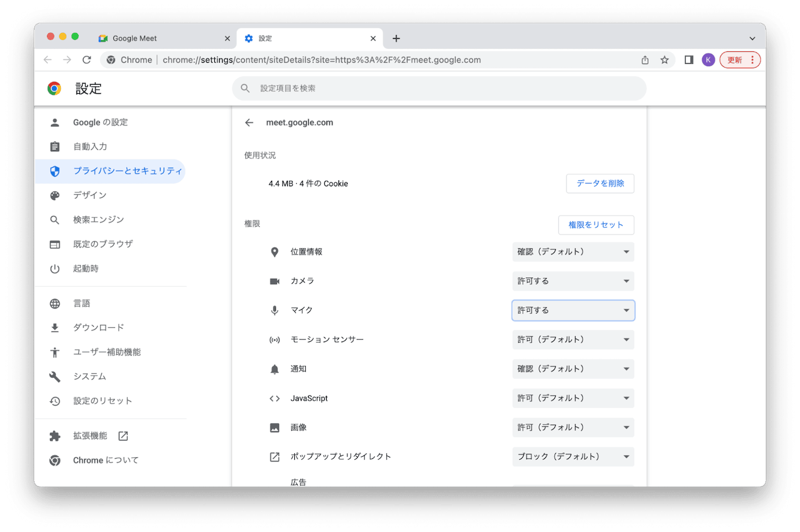Image resolution: width=800 pixels, height=532 pixels.
Task: Open デザイン in sidebar
Action: 110,196
